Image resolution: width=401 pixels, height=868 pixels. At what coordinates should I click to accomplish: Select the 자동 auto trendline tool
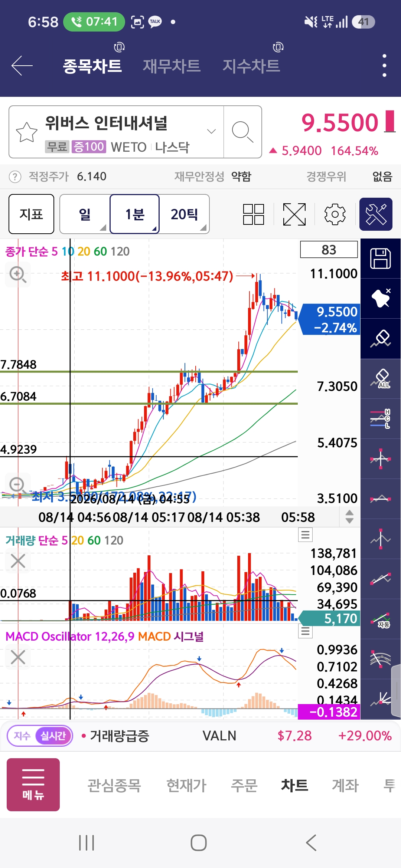point(381,619)
